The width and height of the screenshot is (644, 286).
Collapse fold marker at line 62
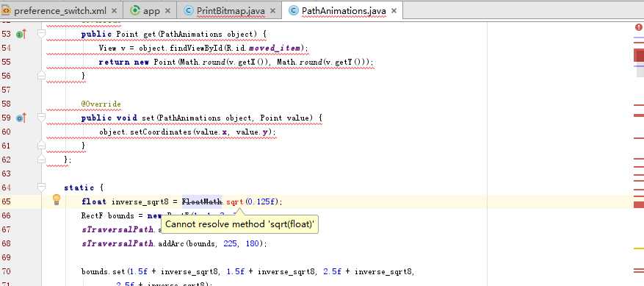pyautogui.click(x=41, y=160)
